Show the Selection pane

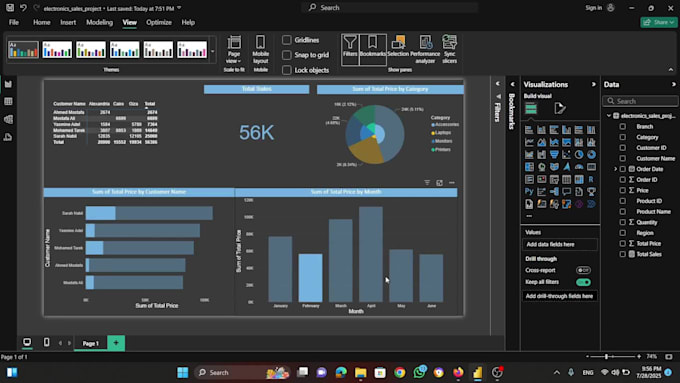coord(398,47)
